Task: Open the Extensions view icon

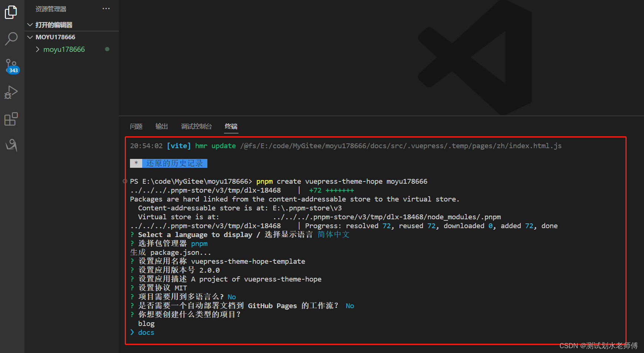Action: pyautogui.click(x=11, y=119)
